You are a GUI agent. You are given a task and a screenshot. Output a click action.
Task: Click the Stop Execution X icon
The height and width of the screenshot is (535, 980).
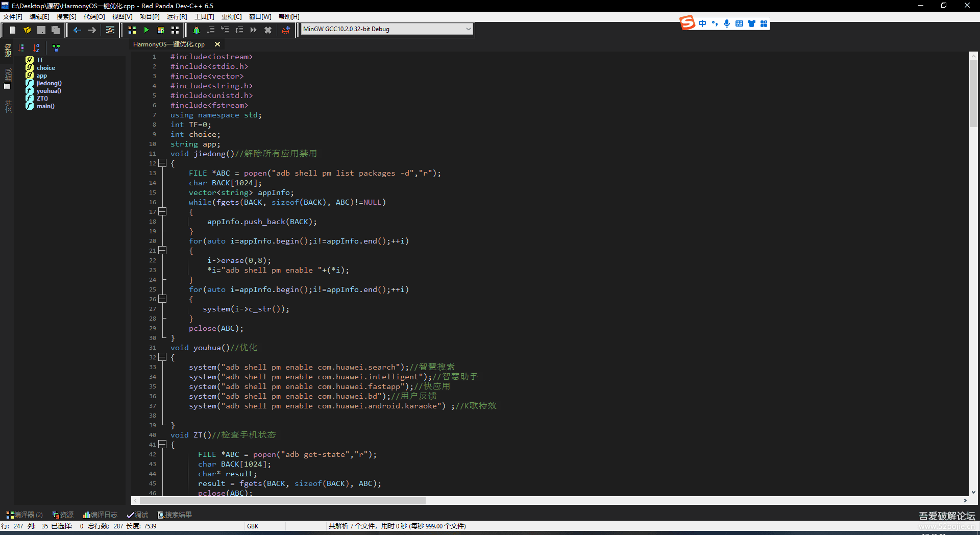pyautogui.click(x=267, y=30)
